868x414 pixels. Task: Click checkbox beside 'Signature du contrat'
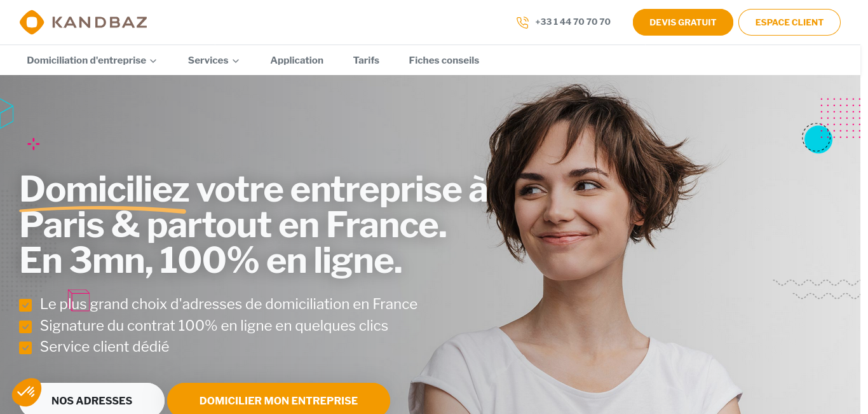point(25,327)
